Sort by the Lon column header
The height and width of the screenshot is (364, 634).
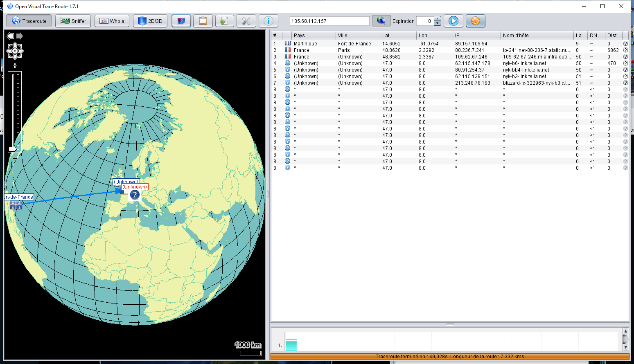point(435,36)
